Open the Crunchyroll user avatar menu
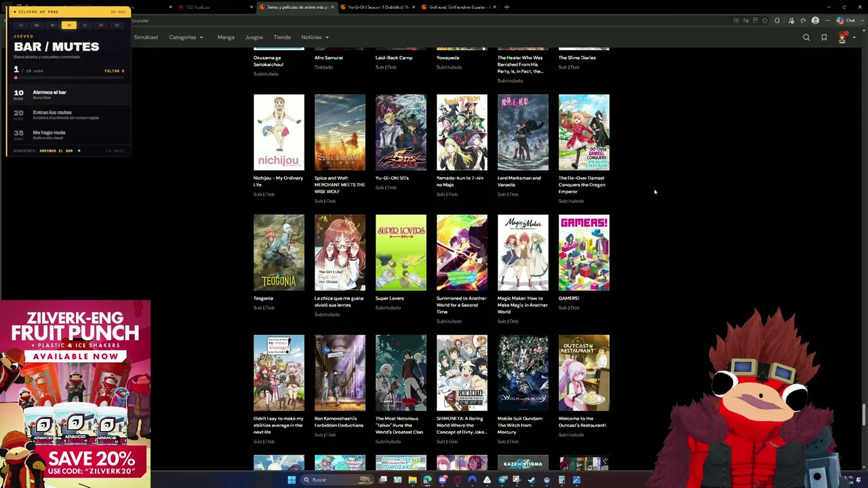This screenshot has width=868, height=488. (x=842, y=38)
